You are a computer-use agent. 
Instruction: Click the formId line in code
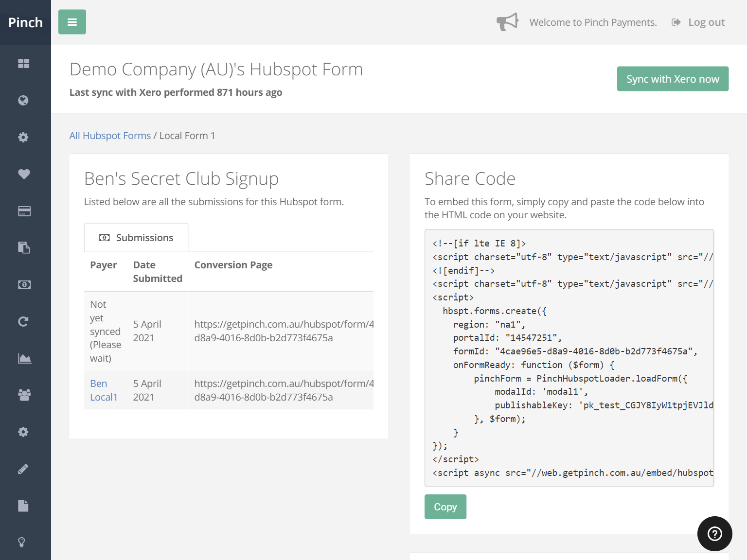575,351
